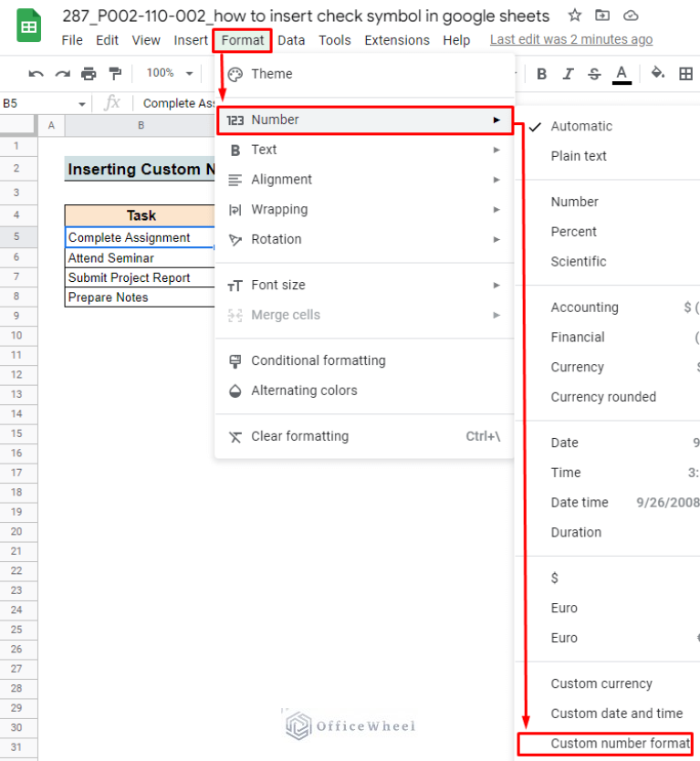Viewport: 700px width, 761px height.
Task: Select cell A10 in the sheet
Action: (51, 336)
